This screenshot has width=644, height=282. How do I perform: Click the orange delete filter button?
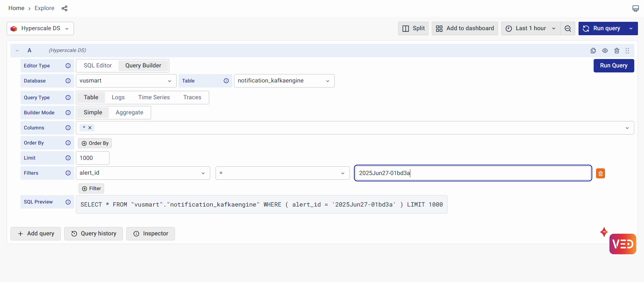coord(600,173)
